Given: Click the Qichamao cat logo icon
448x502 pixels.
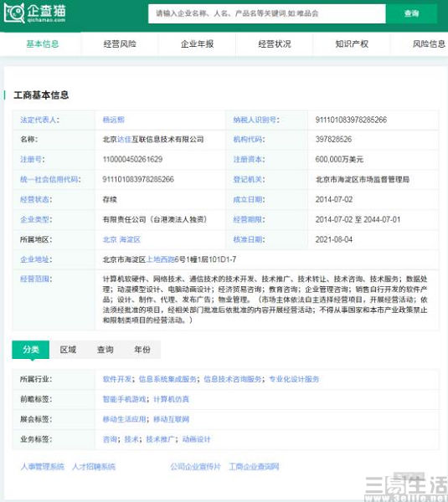Looking at the screenshot, I should coord(13,13).
